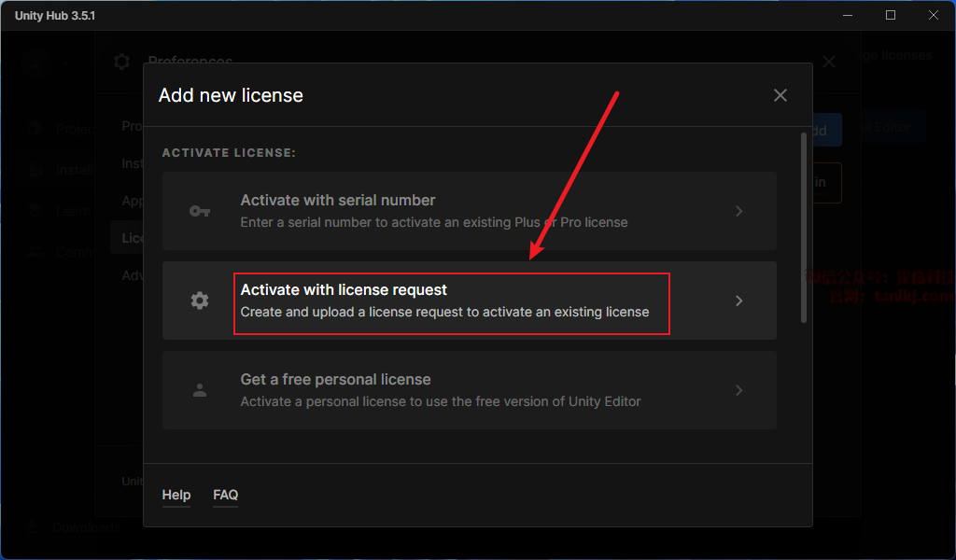Screen dimensions: 956x560
Task: Close the Add new license dialog
Action: [x=780, y=95]
